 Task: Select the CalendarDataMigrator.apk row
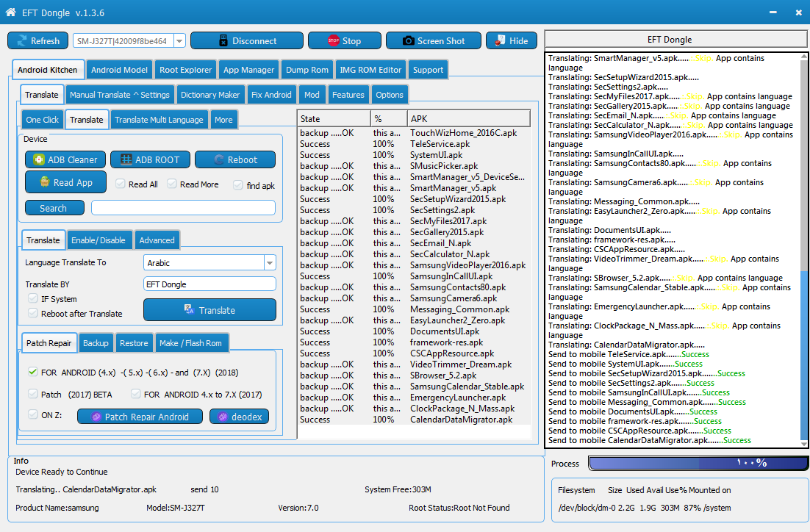pos(415,420)
